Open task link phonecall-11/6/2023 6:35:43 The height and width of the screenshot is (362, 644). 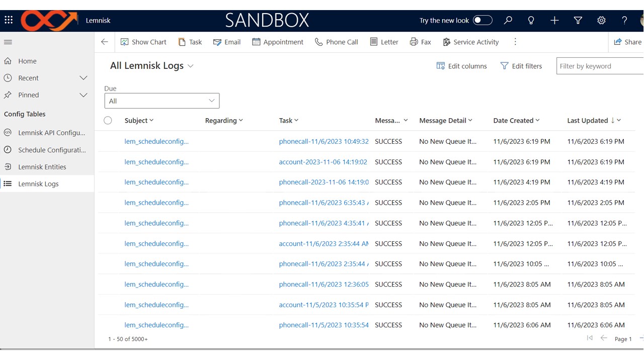coord(324,203)
